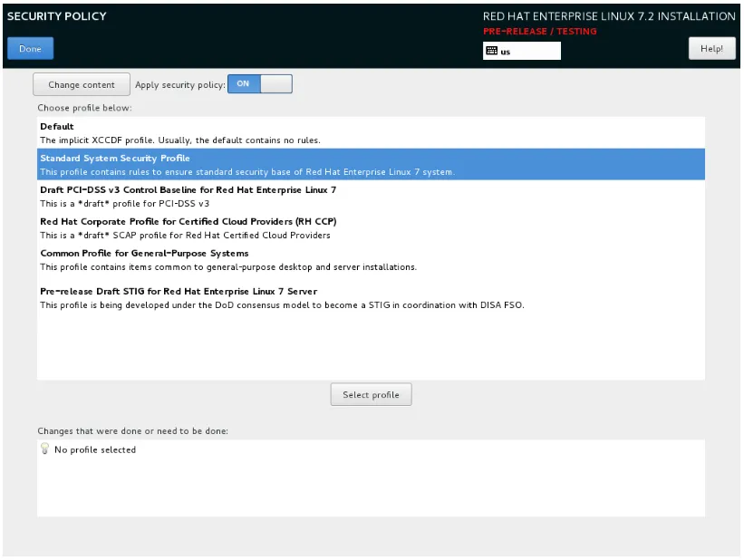
Task: Click the SECURITY POLICY heading
Action: [56, 16]
